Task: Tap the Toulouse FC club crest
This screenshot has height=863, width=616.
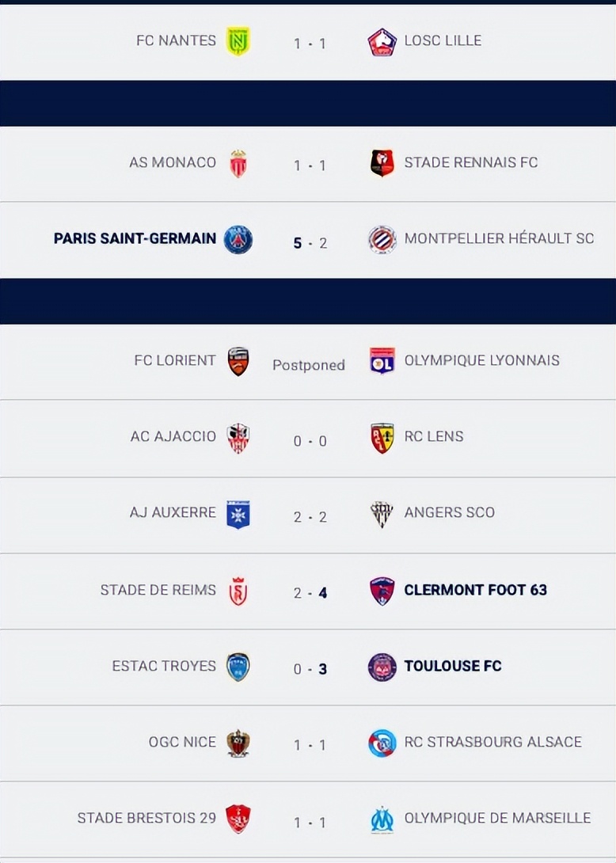Action: [382, 667]
